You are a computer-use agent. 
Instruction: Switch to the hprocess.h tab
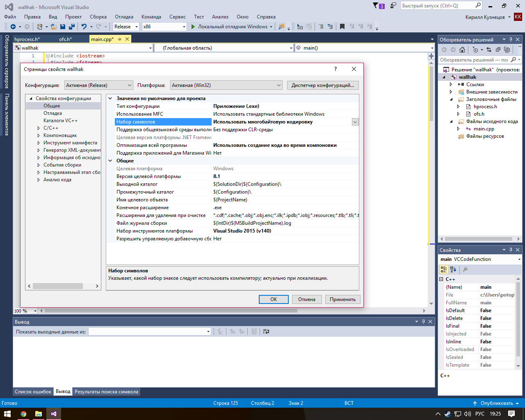click(27, 39)
